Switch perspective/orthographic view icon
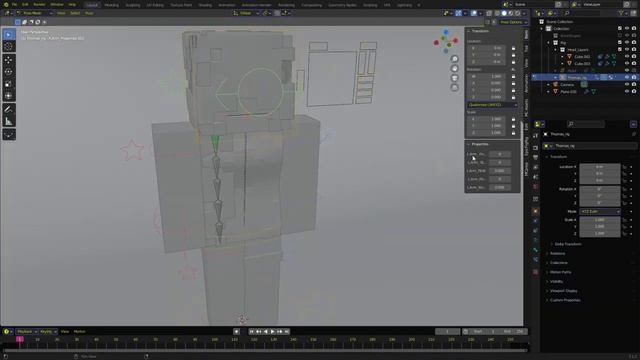The image size is (640, 360). pos(454,87)
